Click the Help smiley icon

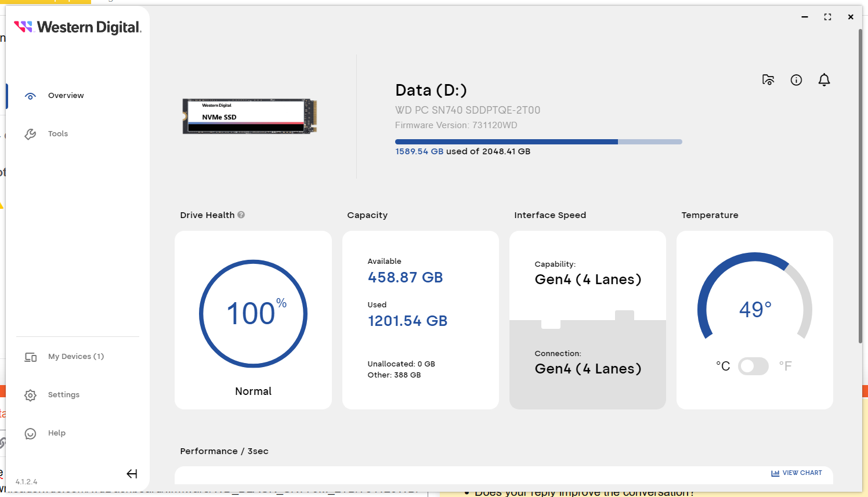point(31,434)
